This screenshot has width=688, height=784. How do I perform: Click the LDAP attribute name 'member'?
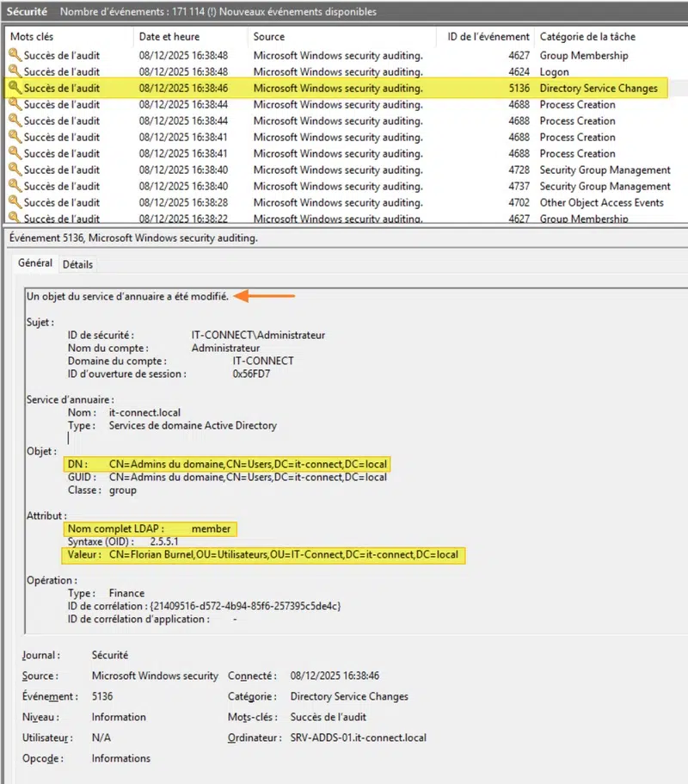tap(211, 528)
